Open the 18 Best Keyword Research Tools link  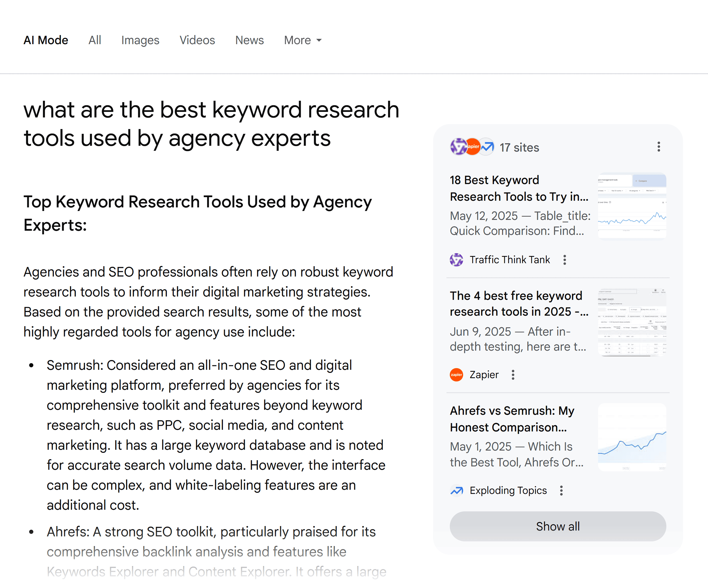pyautogui.click(x=519, y=188)
